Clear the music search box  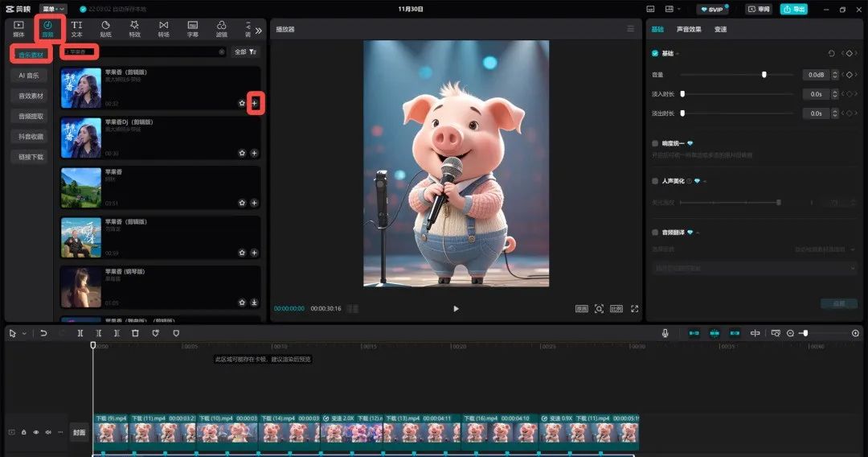click(222, 51)
